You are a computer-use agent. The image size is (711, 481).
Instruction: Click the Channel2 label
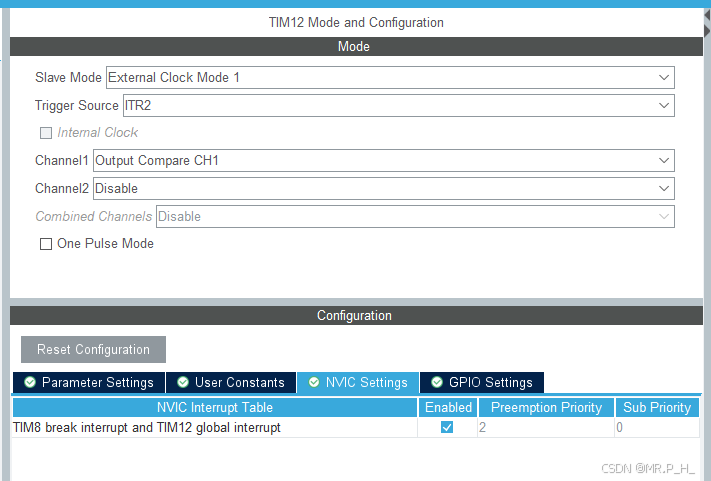coord(62,189)
